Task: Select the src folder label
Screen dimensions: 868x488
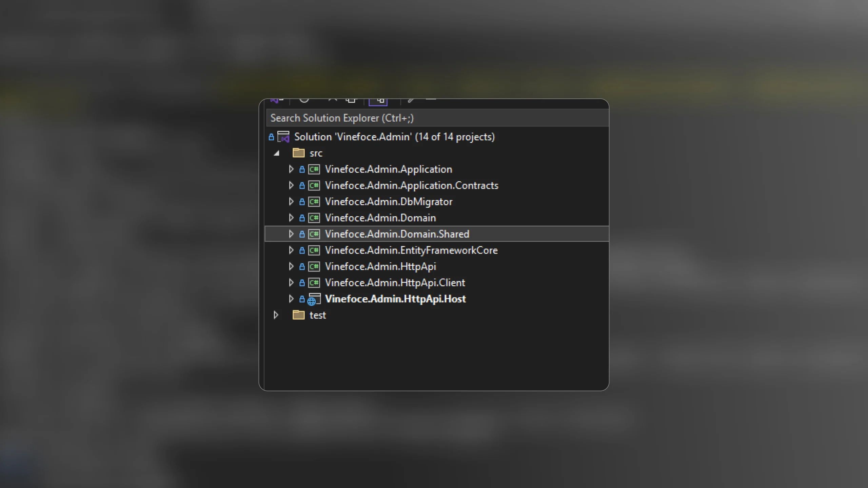Action: pos(316,154)
